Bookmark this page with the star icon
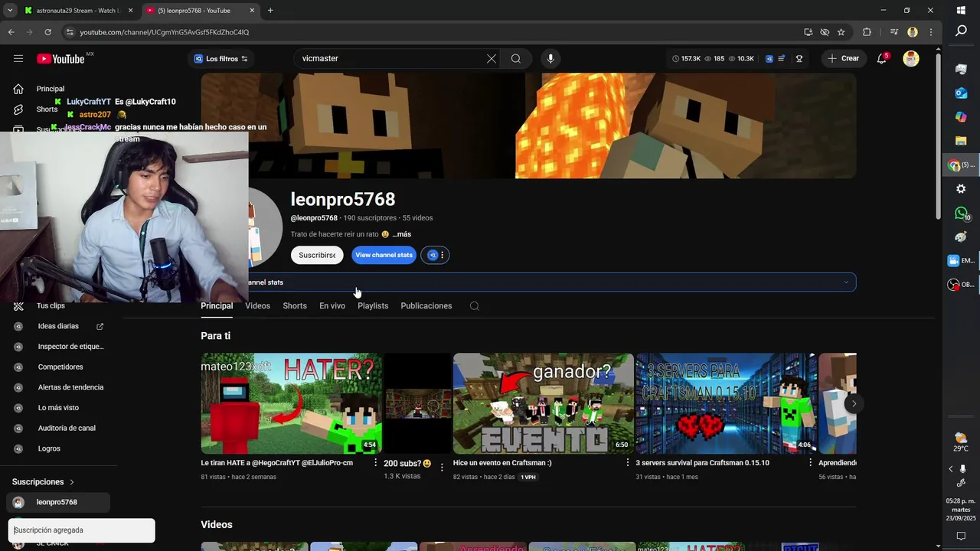 pyautogui.click(x=841, y=32)
